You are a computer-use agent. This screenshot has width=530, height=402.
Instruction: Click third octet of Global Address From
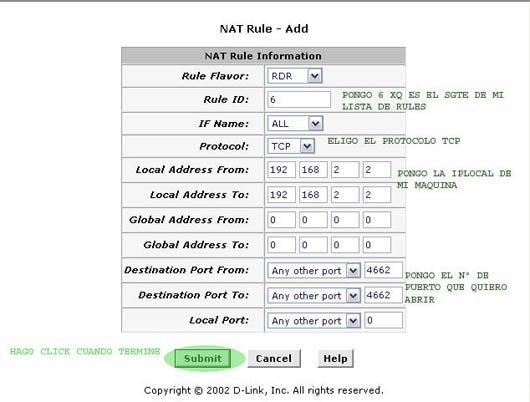point(345,220)
